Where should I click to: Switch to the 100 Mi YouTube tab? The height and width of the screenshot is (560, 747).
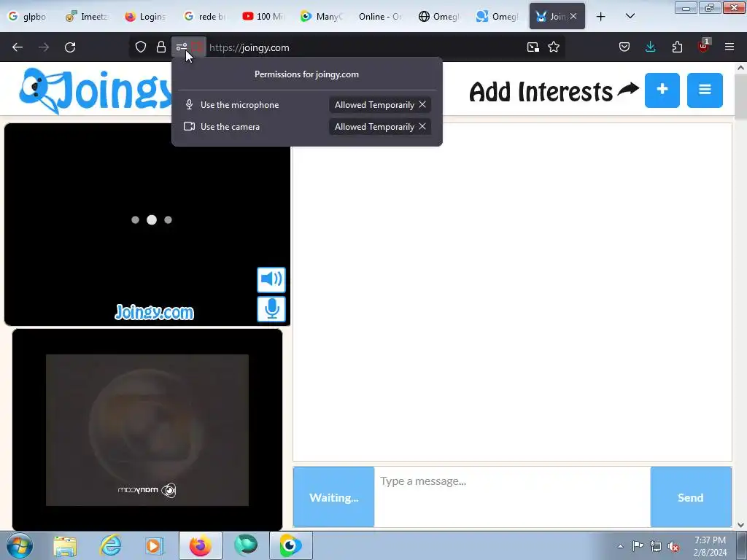[x=263, y=17]
